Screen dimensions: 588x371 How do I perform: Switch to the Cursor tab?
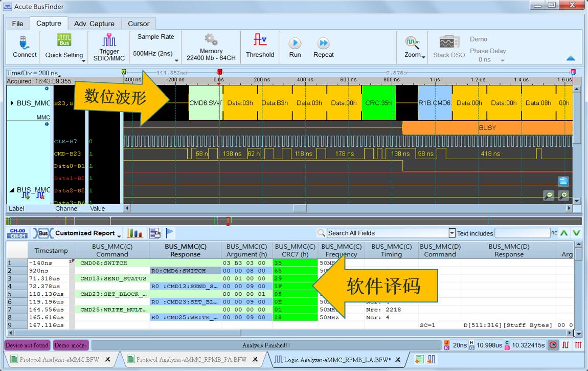pyautogui.click(x=139, y=24)
